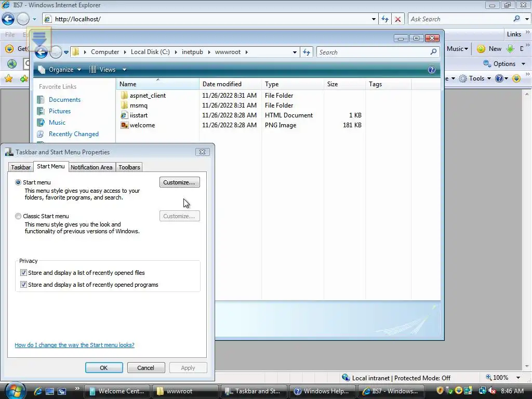The height and width of the screenshot is (399, 532).
Task: Open the Explorer recent pages dropdown arrow
Action: [66, 52]
